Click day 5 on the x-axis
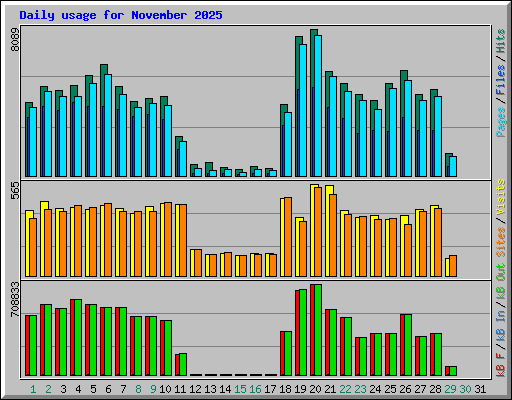This screenshot has height=400, width=512. coord(93,389)
